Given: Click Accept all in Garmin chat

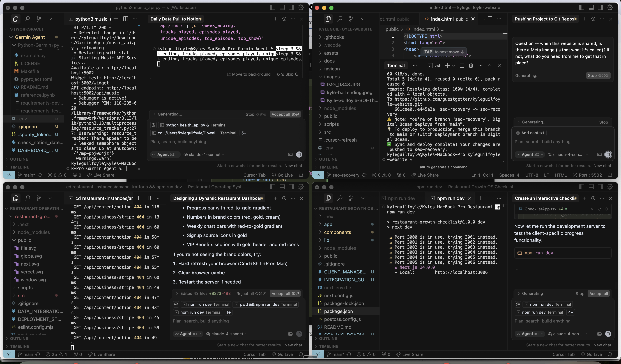Looking at the screenshot, I should tap(285, 114).
